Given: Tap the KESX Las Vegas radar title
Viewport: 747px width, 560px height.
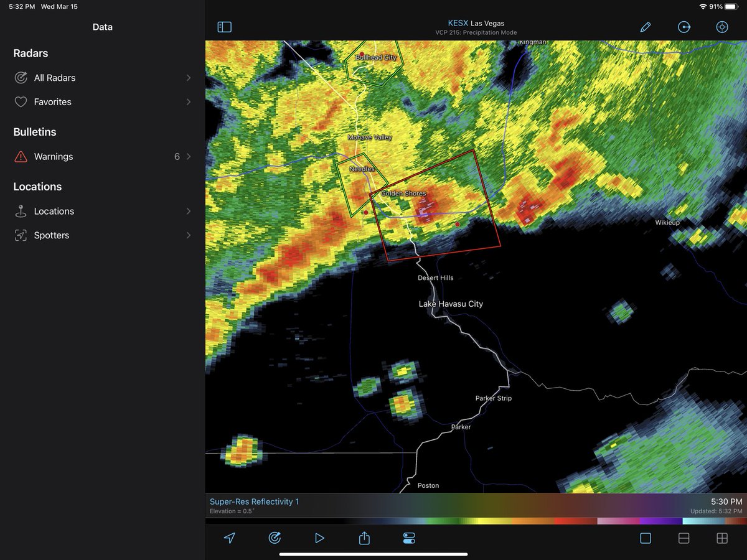Looking at the screenshot, I should pyautogui.click(x=476, y=23).
